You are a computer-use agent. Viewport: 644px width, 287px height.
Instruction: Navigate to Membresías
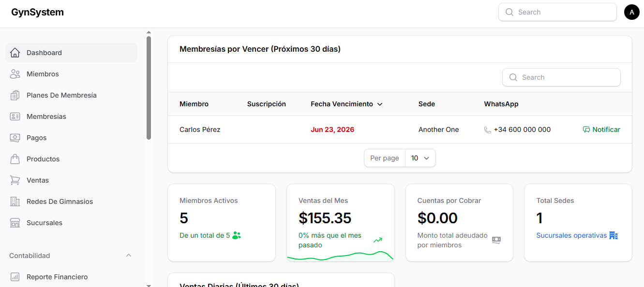(x=71, y=116)
